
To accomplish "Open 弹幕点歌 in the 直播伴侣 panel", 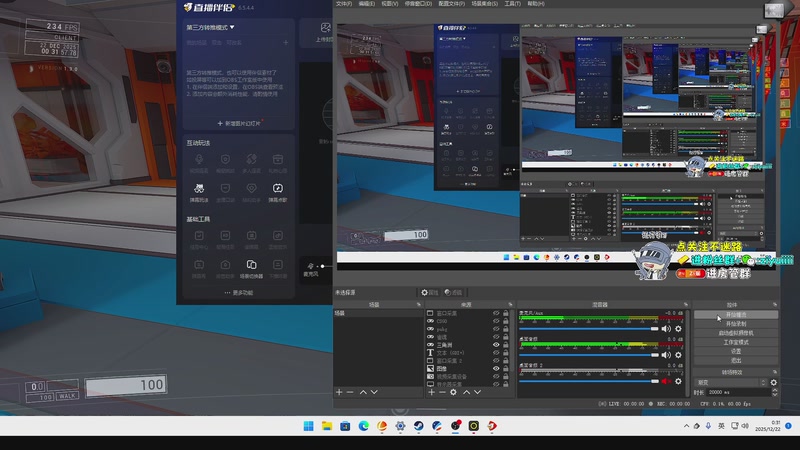I will click(x=278, y=192).
